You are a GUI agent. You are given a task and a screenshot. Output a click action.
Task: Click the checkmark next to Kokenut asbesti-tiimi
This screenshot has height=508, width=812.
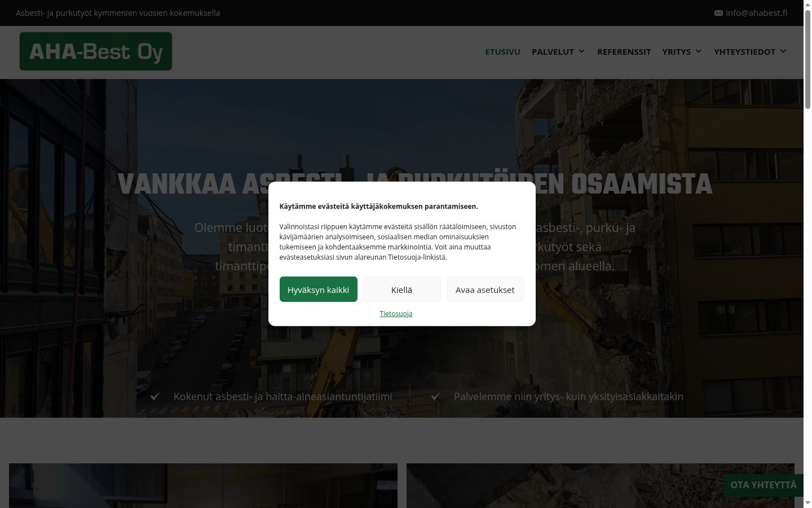[155, 396]
